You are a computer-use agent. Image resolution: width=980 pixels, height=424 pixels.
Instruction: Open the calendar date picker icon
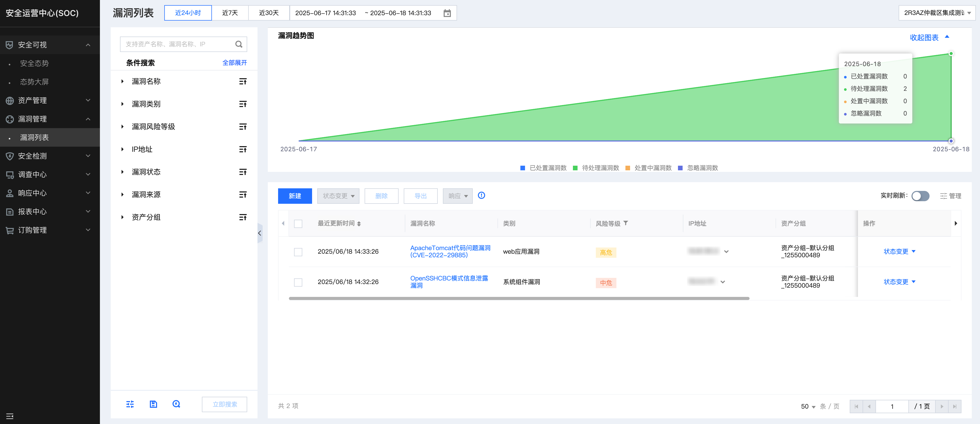tap(447, 13)
